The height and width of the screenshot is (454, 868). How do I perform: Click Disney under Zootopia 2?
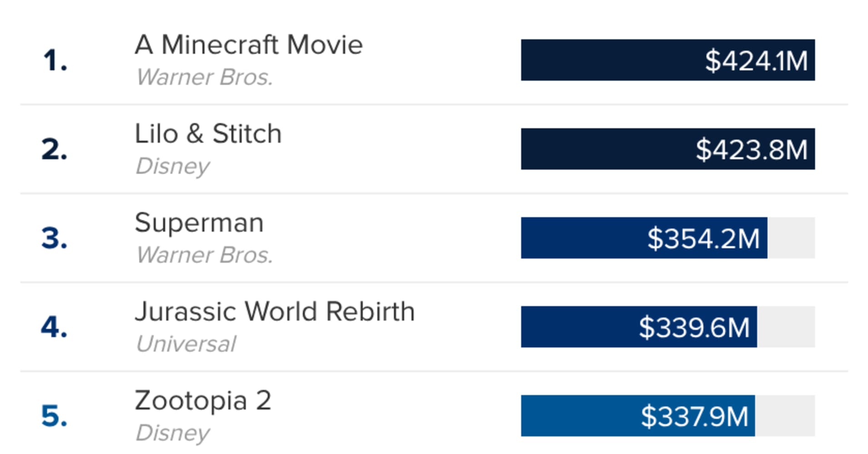tap(173, 433)
